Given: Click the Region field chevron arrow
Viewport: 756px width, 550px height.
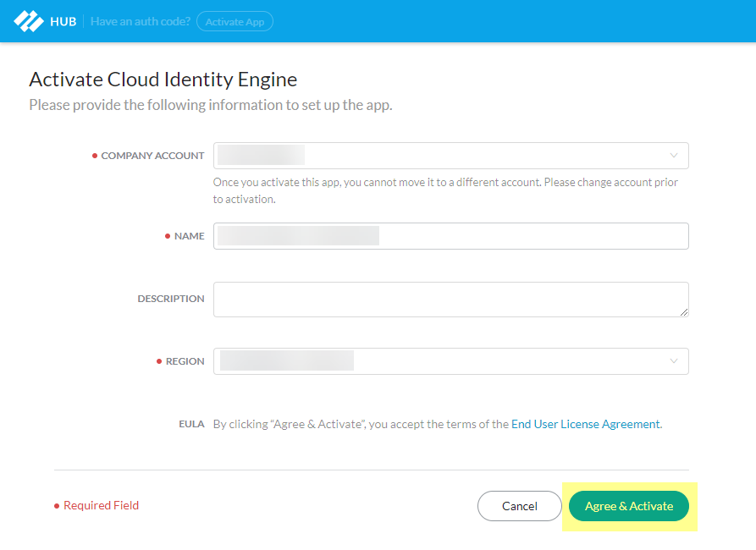Looking at the screenshot, I should [674, 360].
